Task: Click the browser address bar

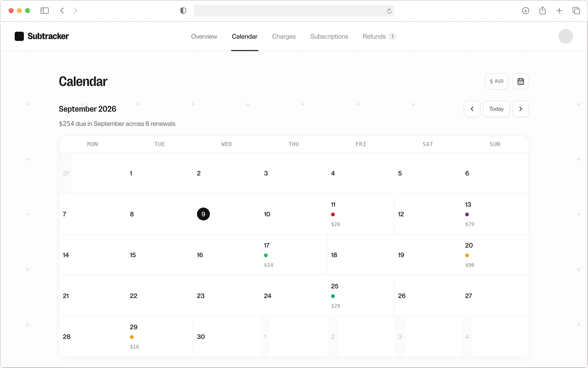Action: [294, 11]
